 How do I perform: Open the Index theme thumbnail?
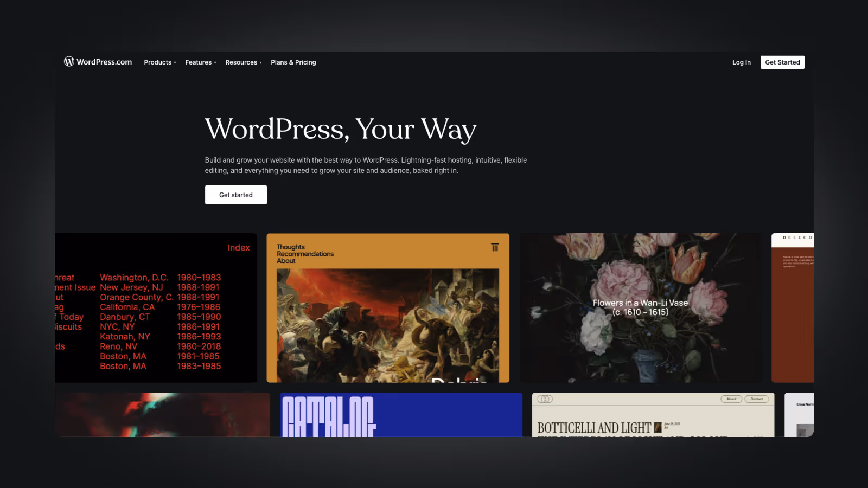pyautogui.click(x=156, y=308)
